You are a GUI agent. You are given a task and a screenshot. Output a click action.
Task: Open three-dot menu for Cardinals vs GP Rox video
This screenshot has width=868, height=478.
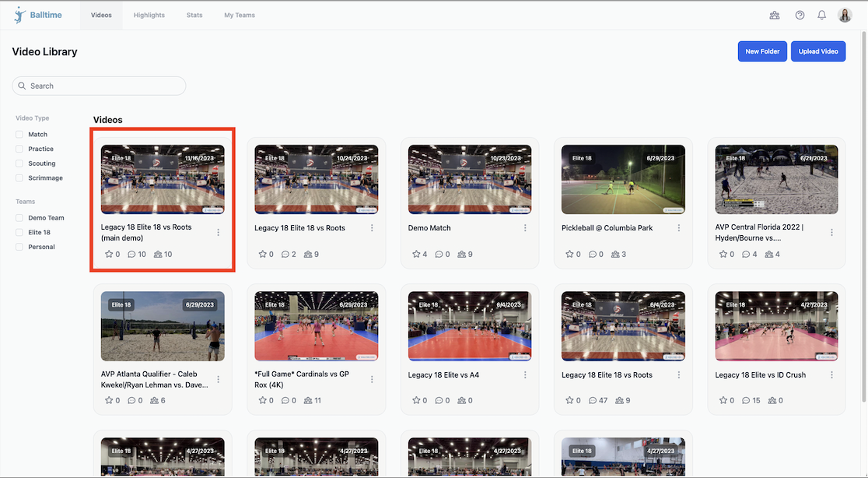[372, 379]
